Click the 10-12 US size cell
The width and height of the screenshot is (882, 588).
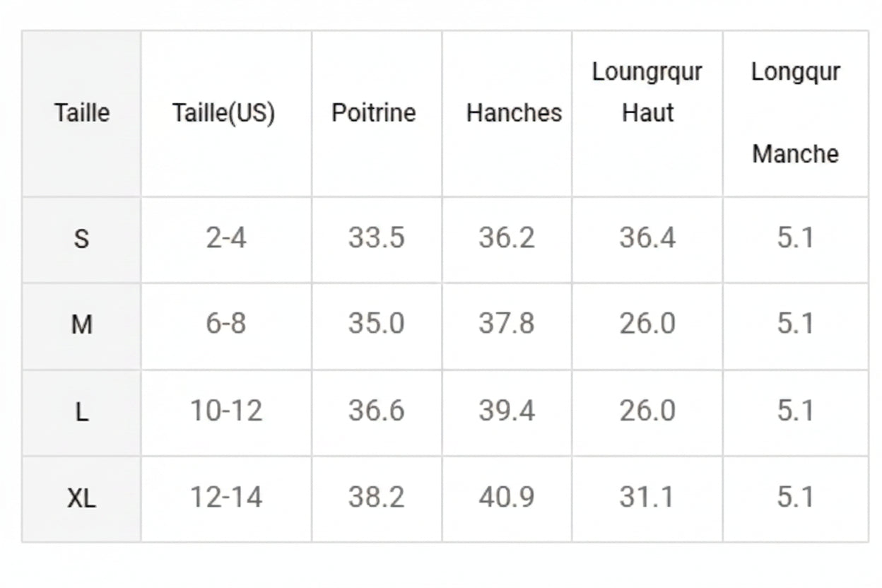(x=225, y=413)
